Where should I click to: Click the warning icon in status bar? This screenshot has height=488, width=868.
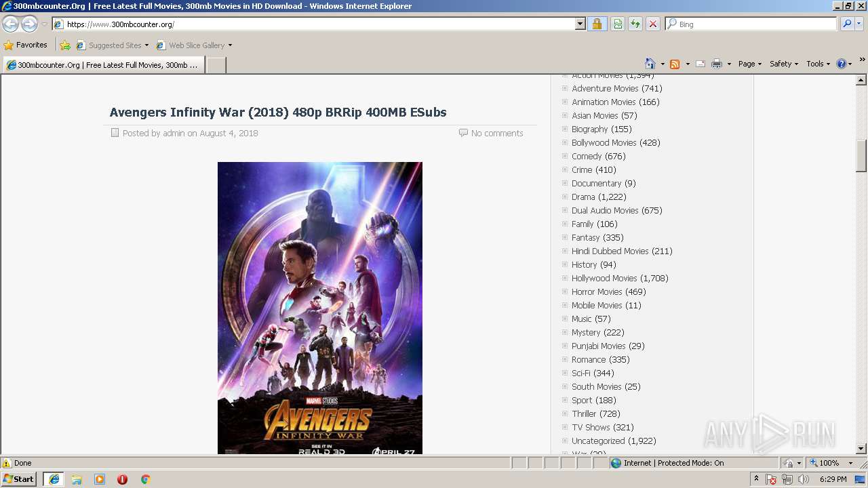pyautogui.click(x=7, y=463)
